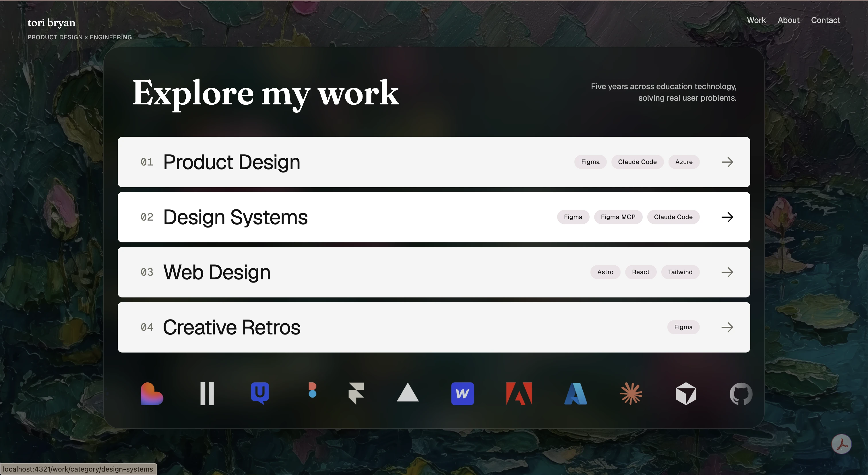Click PRODUCT DESIGN × ENGINEERING tagline

(80, 37)
